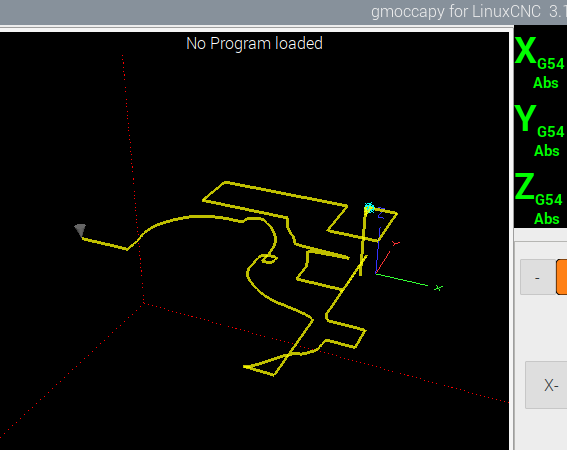Toggle Z readout Abs mode label
567x450 pixels.
click(x=547, y=219)
